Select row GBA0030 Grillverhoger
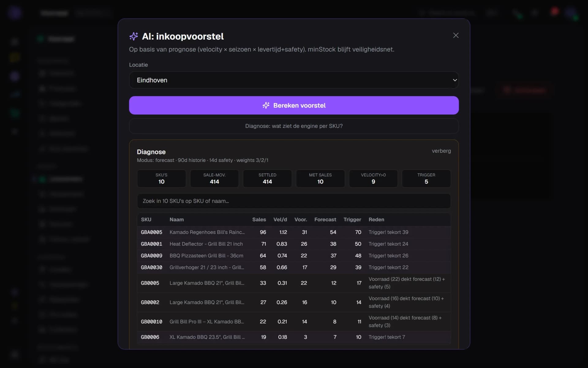The image size is (588, 368). point(294,267)
